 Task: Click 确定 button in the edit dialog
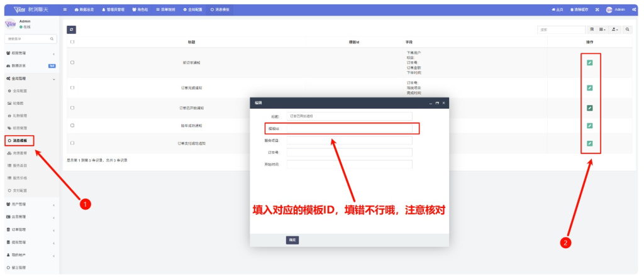point(292,240)
